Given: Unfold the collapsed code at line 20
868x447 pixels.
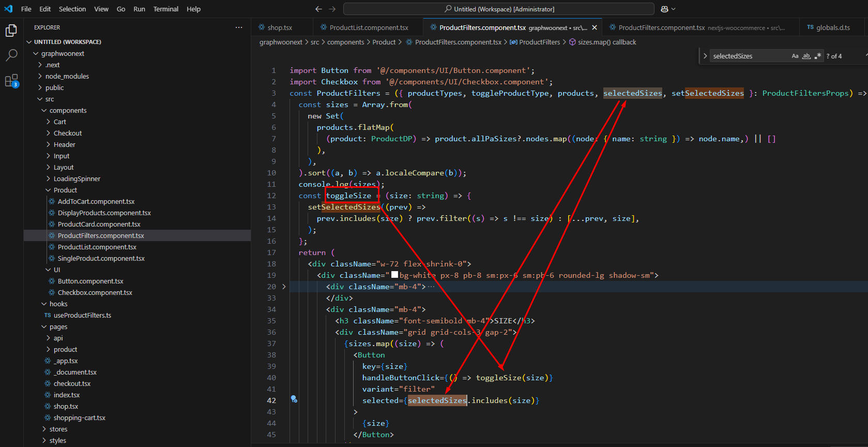Looking at the screenshot, I should coord(284,287).
